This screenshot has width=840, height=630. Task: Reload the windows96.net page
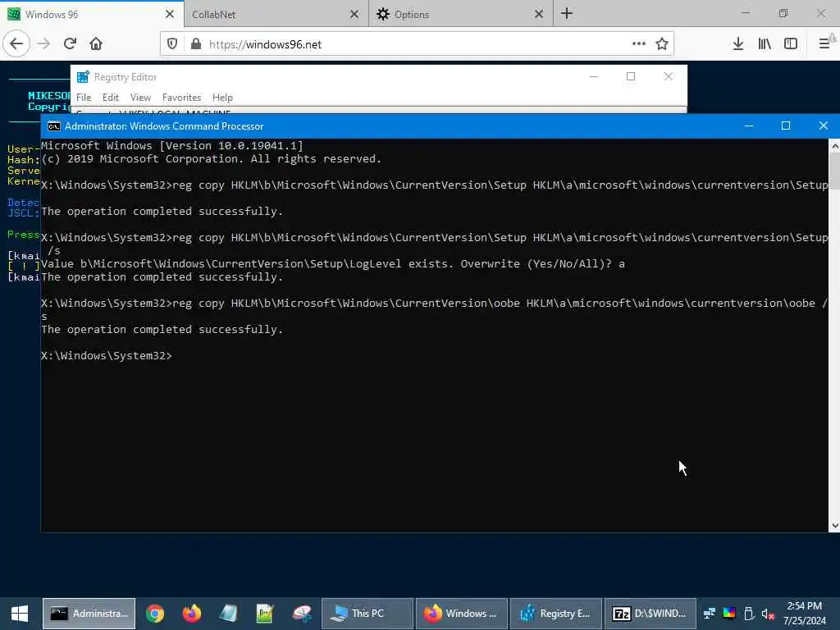click(71, 44)
